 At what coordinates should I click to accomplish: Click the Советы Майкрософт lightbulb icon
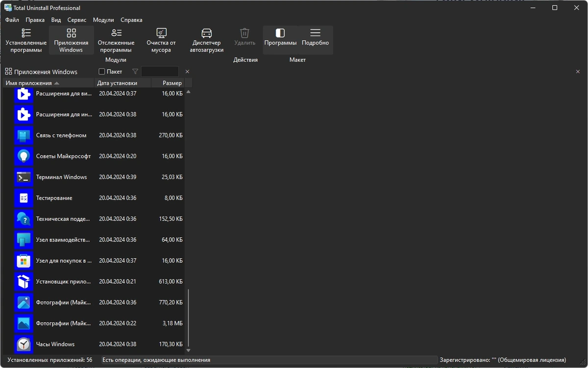(24, 156)
